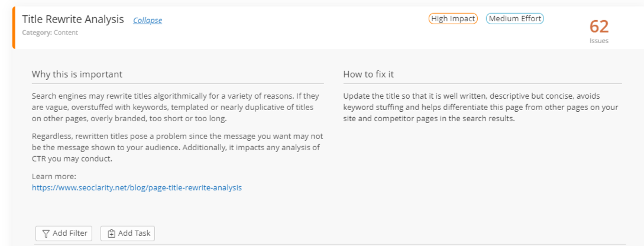Image resolution: width=644 pixels, height=246 pixels.
Task: Click the funnel icon in Add Filter
Action: click(x=46, y=234)
